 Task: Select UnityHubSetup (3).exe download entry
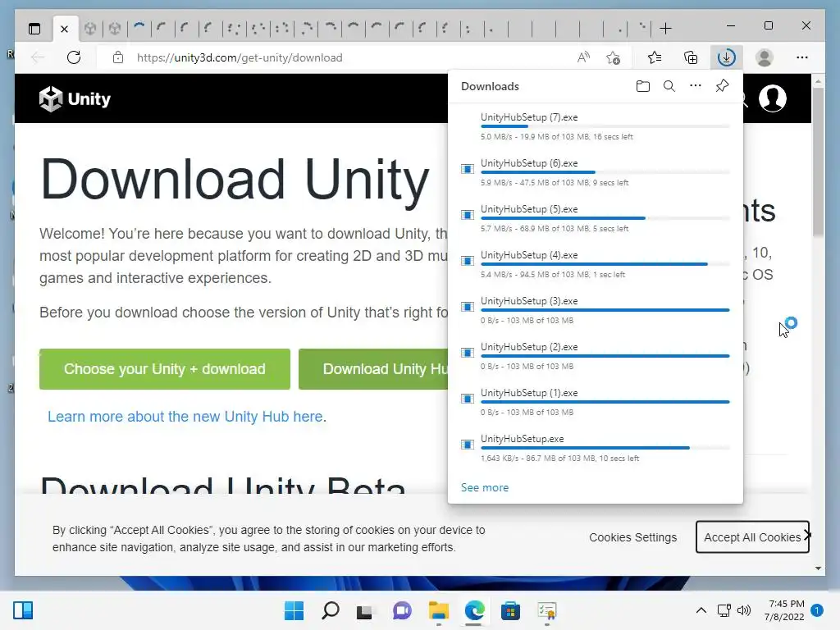596,311
